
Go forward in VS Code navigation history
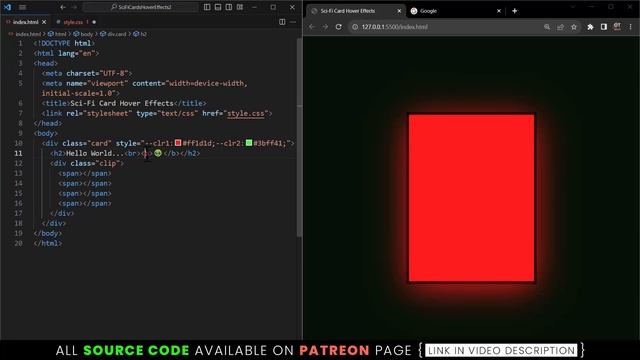click(74, 7)
